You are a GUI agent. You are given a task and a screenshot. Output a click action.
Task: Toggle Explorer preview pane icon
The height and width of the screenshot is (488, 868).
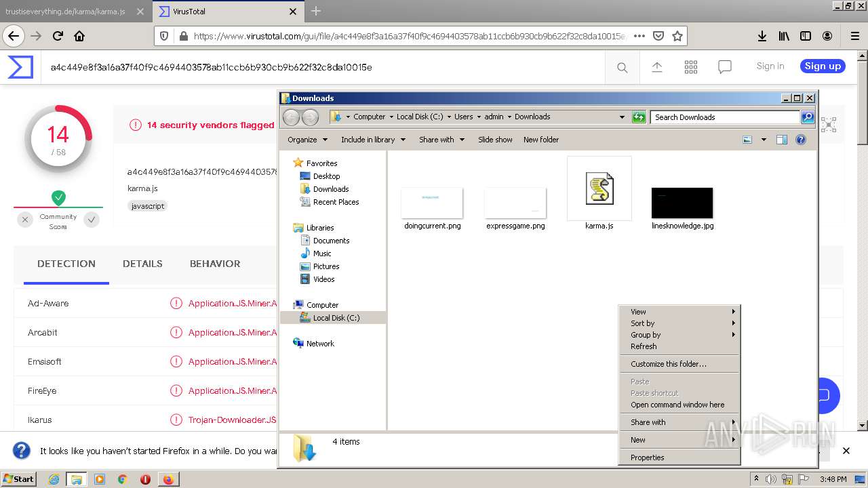tap(781, 140)
